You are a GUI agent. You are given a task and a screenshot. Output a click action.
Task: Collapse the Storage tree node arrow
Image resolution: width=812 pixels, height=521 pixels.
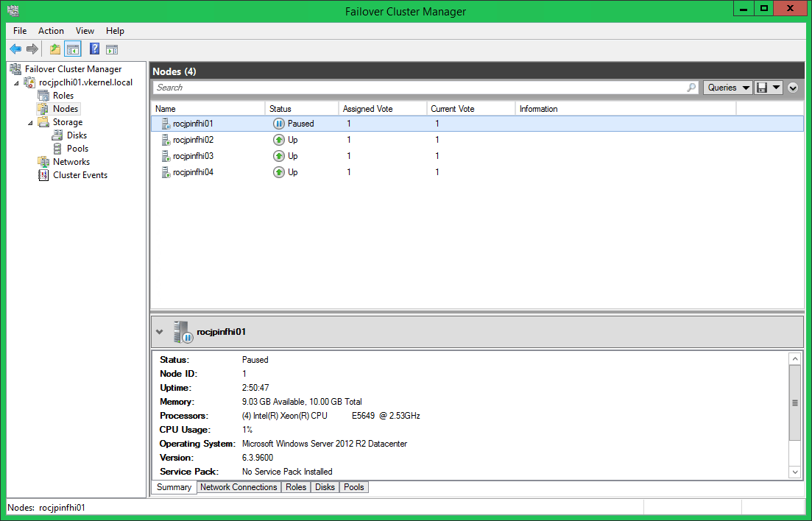[x=30, y=123]
